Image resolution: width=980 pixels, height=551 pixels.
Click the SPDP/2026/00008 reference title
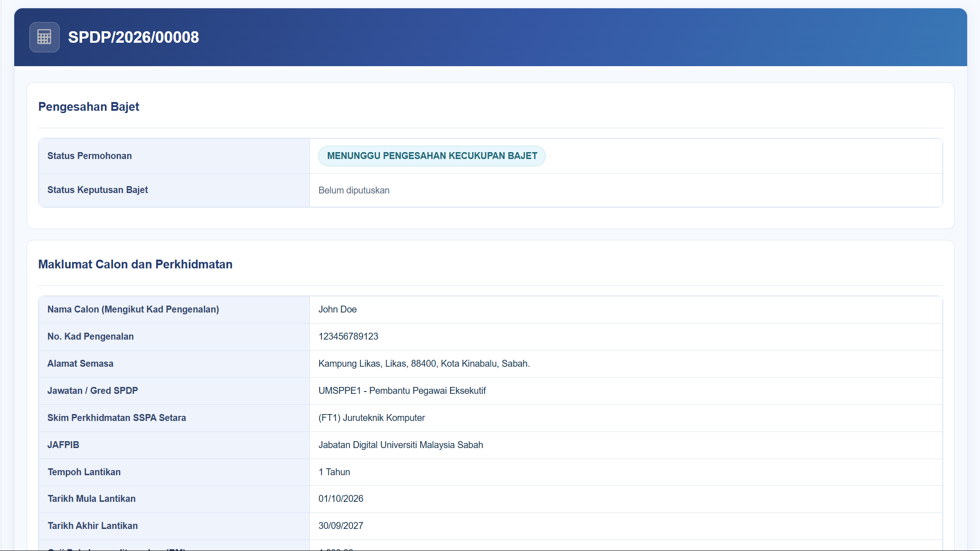tap(133, 37)
